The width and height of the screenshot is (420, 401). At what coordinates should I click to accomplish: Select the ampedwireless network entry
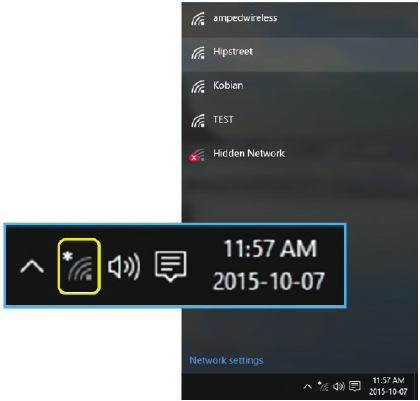300,19
